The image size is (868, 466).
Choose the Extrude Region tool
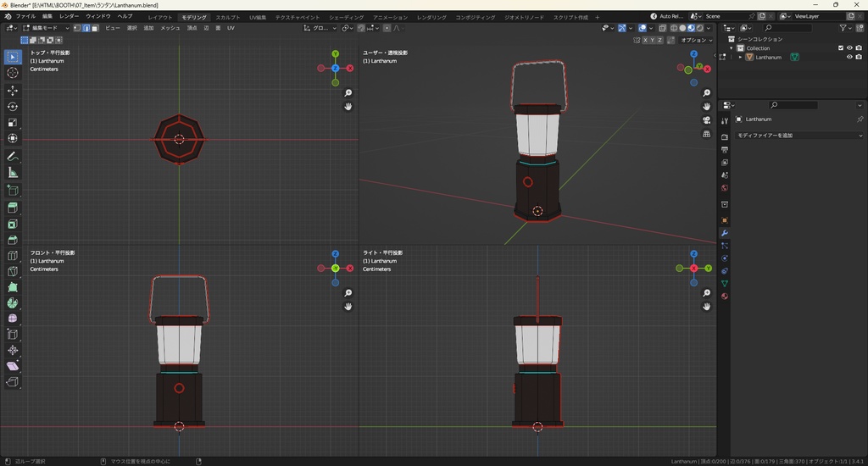13,208
